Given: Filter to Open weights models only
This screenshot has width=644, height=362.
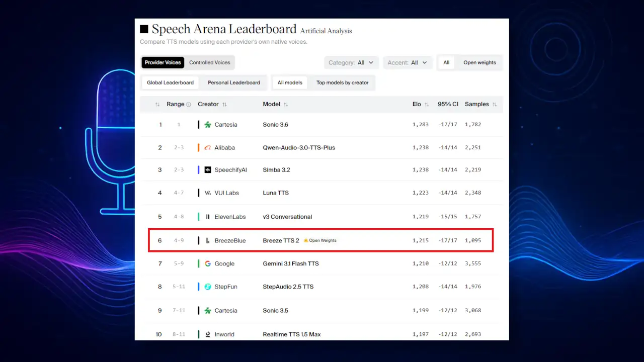Looking at the screenshot, I should point(479,63).
